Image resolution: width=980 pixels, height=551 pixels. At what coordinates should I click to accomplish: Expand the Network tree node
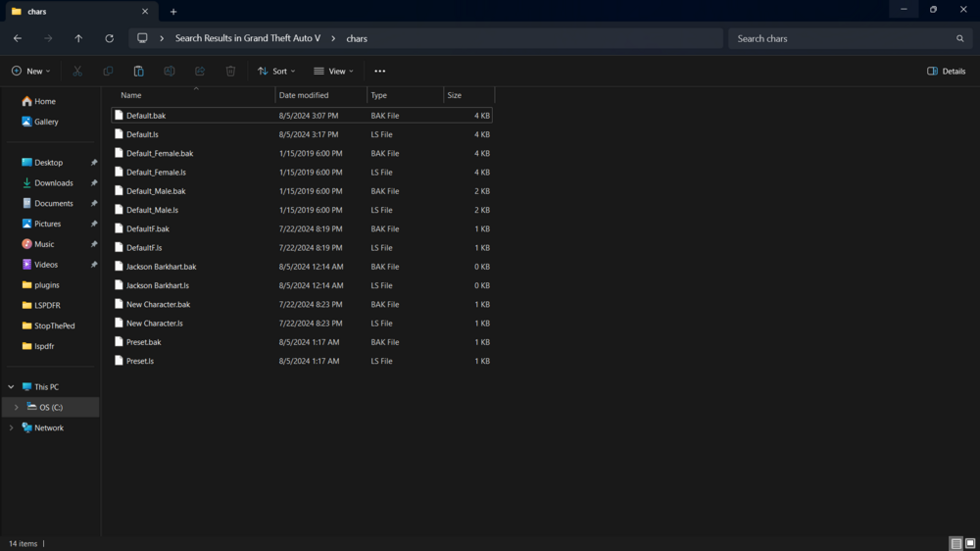11,427
